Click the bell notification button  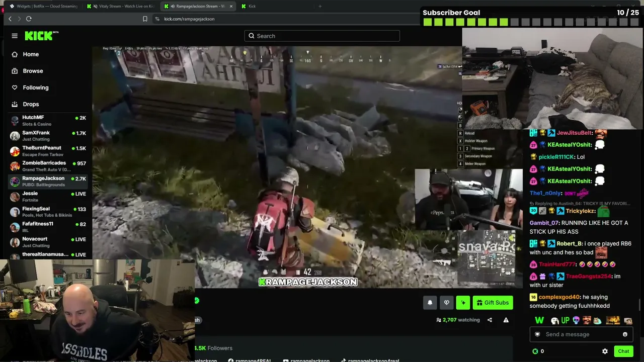pos(430,302)
